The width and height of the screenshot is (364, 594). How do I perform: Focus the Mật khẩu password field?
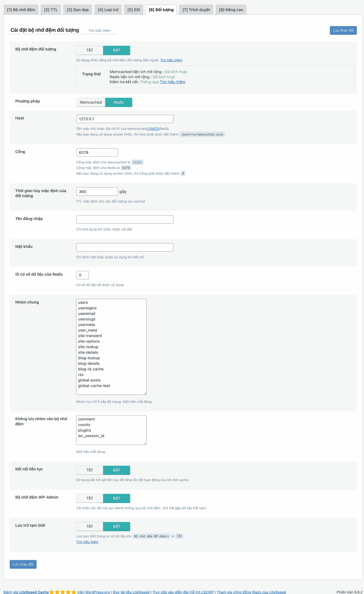point(125,247)
